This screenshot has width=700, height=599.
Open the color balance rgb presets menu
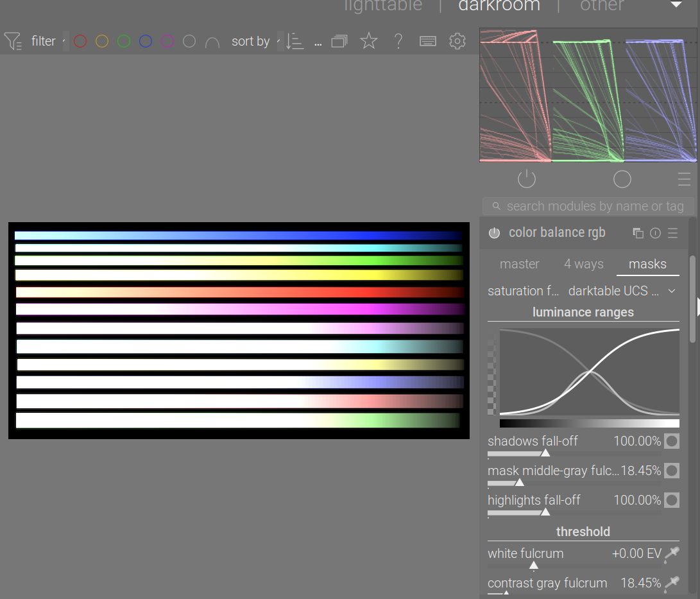672,233
